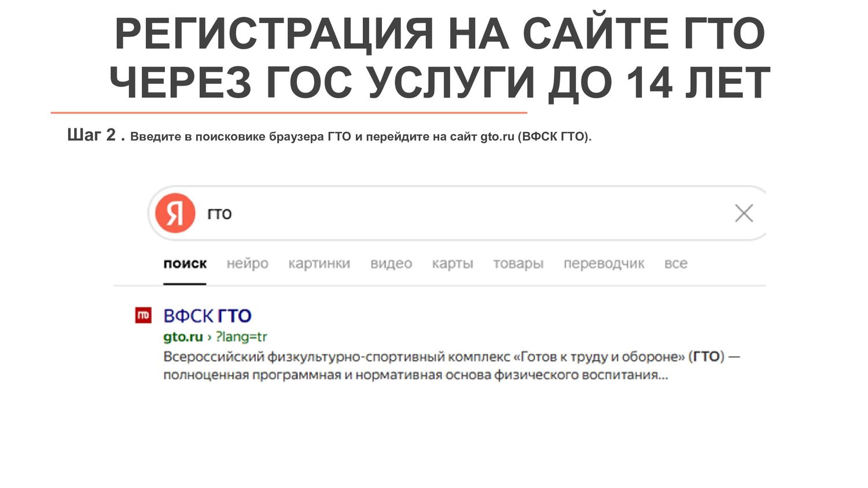Open the товары tab

(x=518, y=264)
